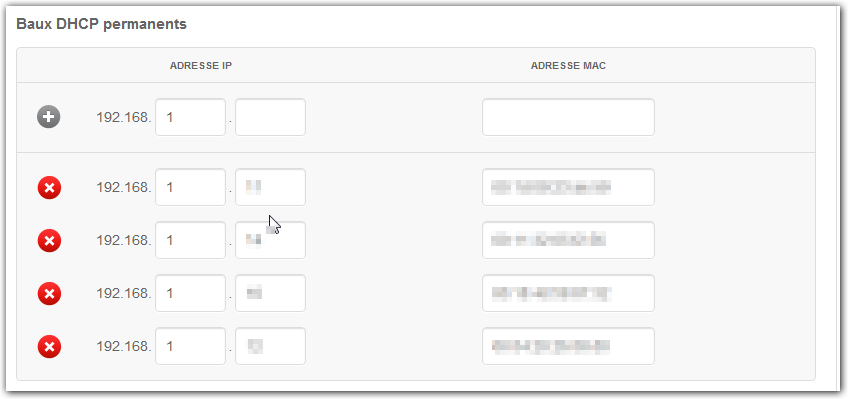Screen dimensions: 848x399
Task: Focus the empty MAC address field
Action: tap(568, 117)
